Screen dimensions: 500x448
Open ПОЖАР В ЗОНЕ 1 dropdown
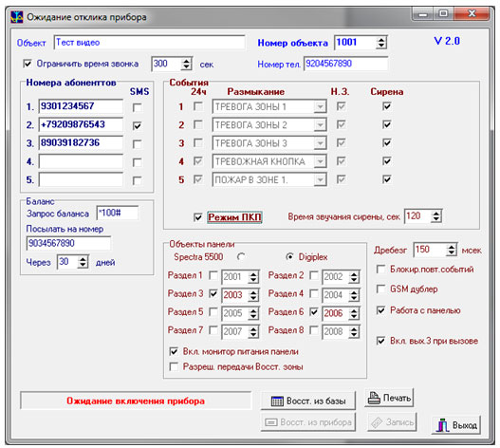(320, 179)
